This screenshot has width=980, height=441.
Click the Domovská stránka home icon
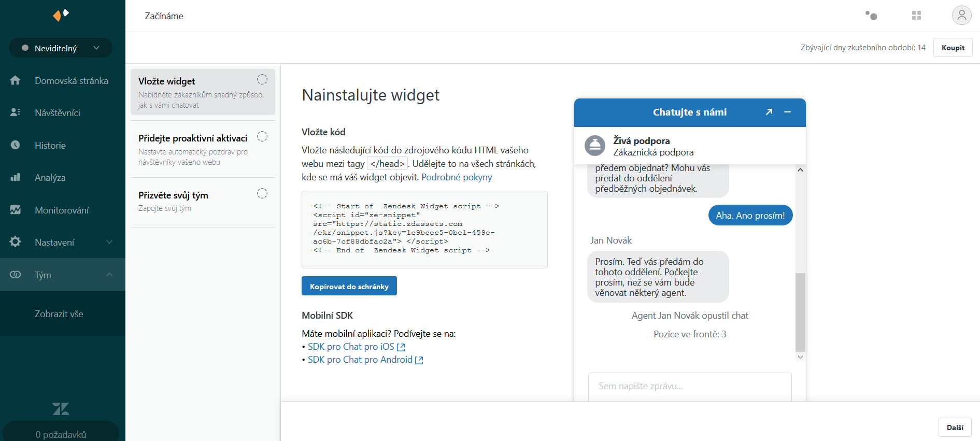click(x=16, y=80)
